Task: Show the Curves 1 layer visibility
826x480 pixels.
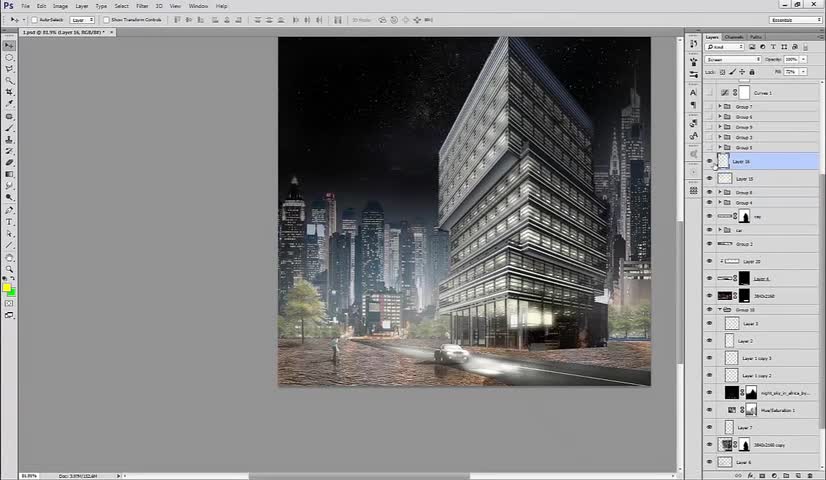Action: [x=709, y=93]
